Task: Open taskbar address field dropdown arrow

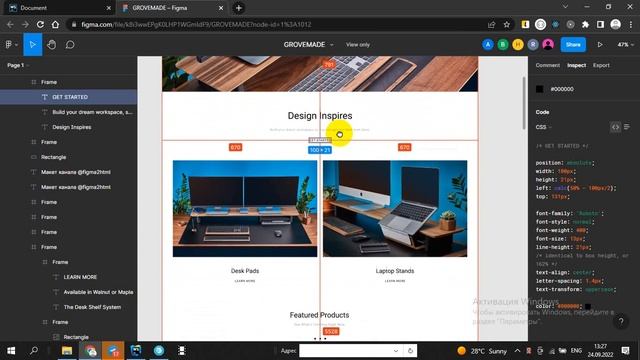Action: click(396, 351)
